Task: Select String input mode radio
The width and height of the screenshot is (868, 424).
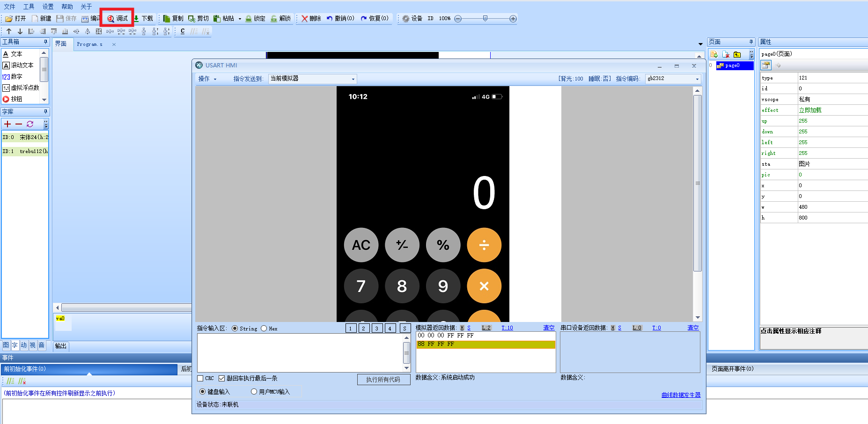Action: coord(235,329)
